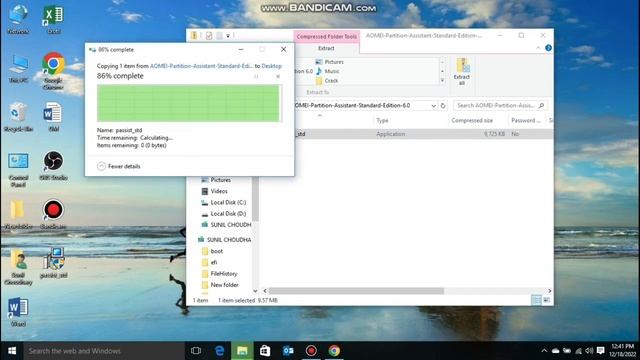Open File Explorer on taskbar

click(x=242, y=351)
